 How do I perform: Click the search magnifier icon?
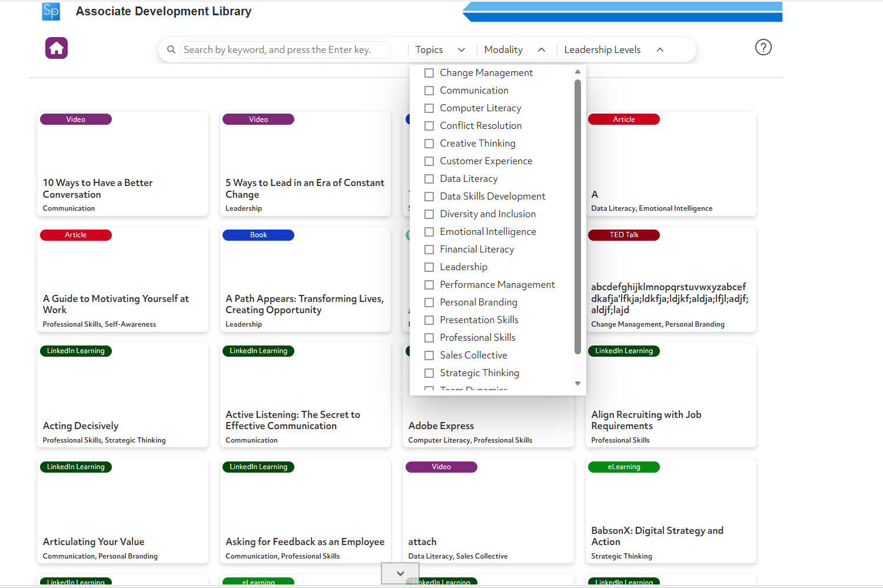click(171, 49)
